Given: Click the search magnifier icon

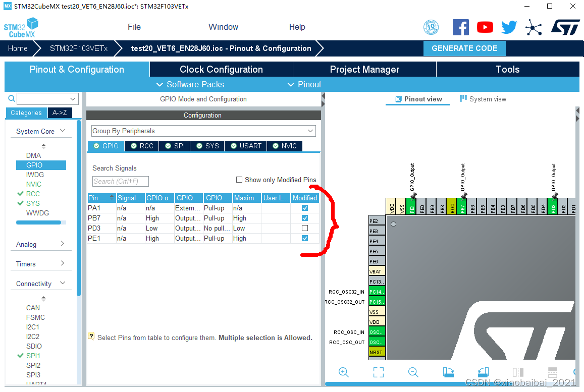Looking at the screenshot, I should (x=12, y=99).
